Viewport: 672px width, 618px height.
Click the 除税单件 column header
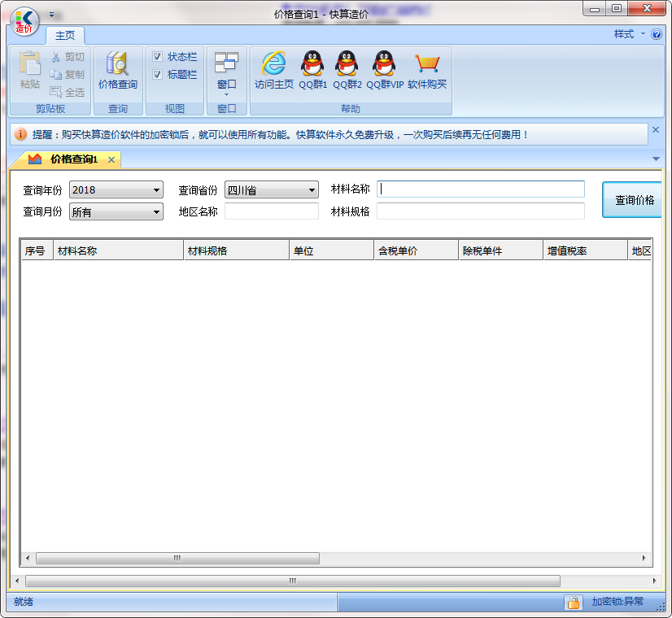point(500,250)
